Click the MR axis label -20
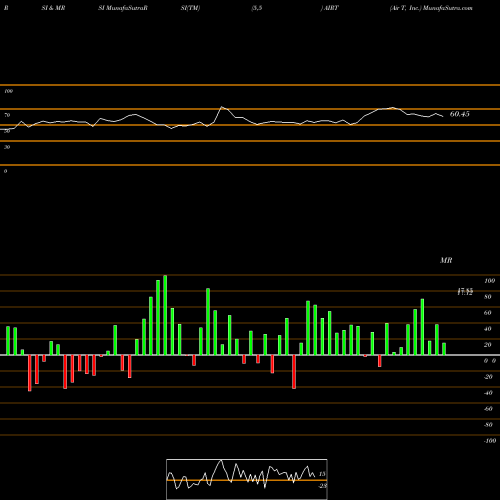The height and width of the screenshot is (500, 500). click(x=488, y=377)
